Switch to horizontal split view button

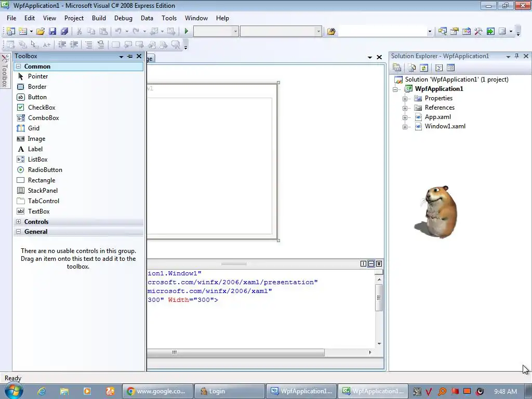coord(371,263)
